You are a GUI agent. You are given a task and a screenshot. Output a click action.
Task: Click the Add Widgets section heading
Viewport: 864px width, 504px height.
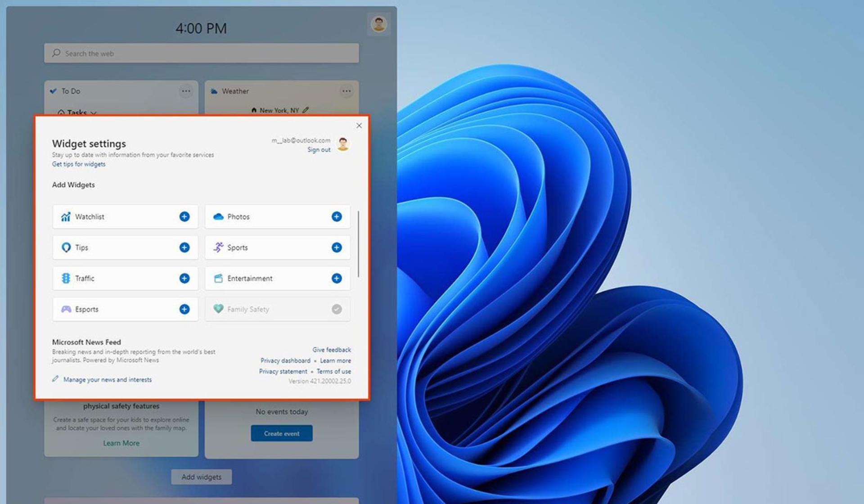(73, 185)
